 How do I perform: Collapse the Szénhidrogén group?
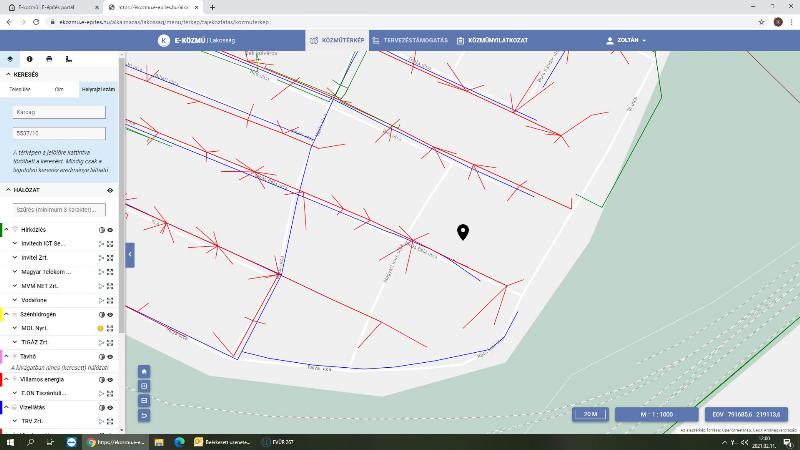coord(7,314)
